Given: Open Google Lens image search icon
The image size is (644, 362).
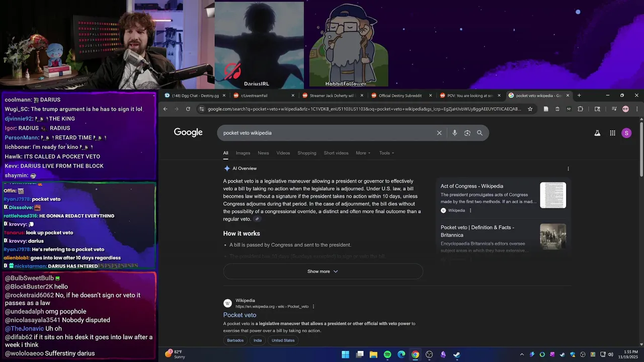Looking at the screenshot, I should click(x=467, y=133).
